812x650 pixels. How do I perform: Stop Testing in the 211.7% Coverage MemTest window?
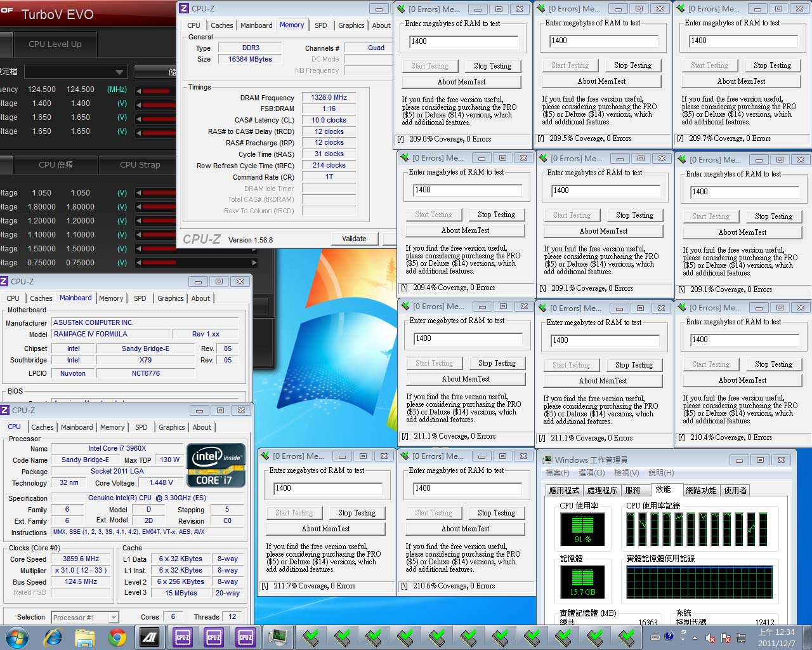357,513
